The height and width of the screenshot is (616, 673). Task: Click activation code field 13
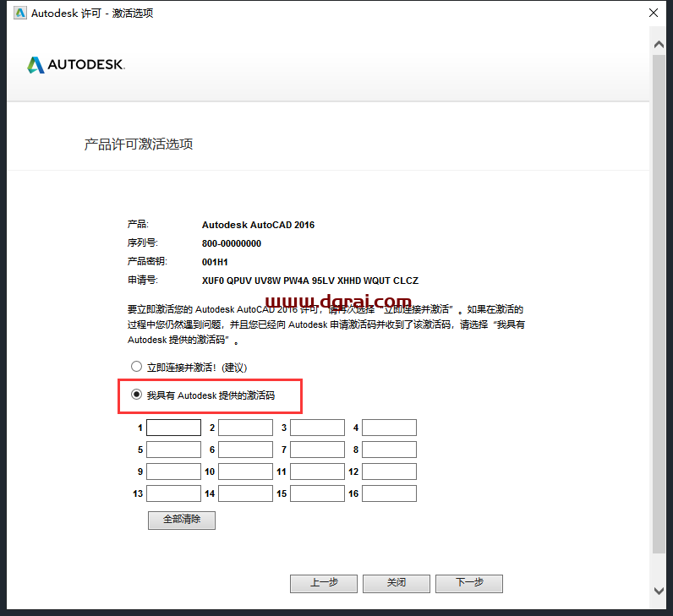click(173, 493)
